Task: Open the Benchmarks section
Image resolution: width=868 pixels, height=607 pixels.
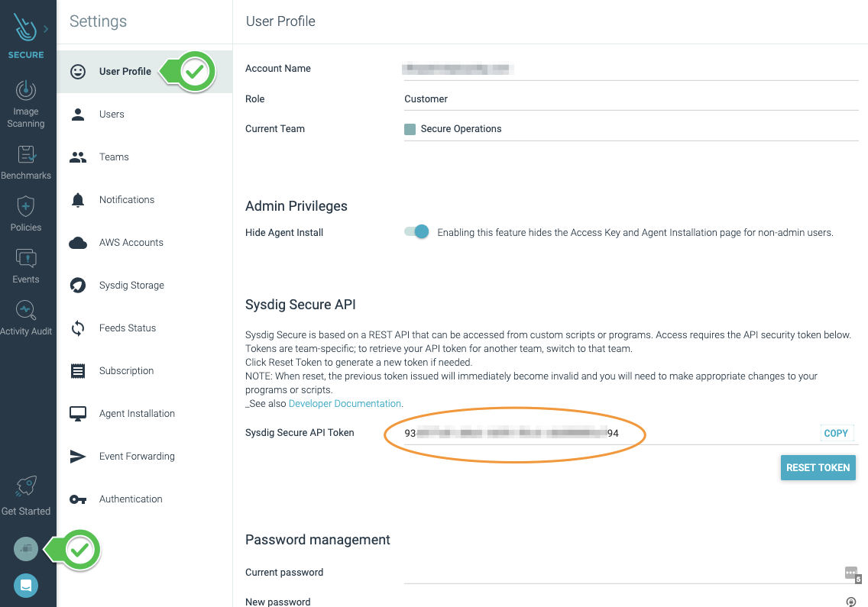Action: [x=25, y=163]
